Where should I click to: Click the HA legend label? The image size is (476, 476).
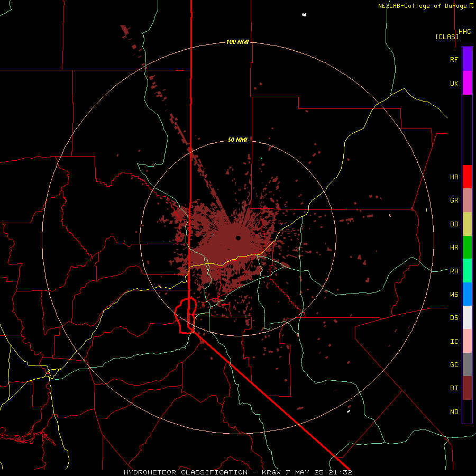tap(454, 177)
